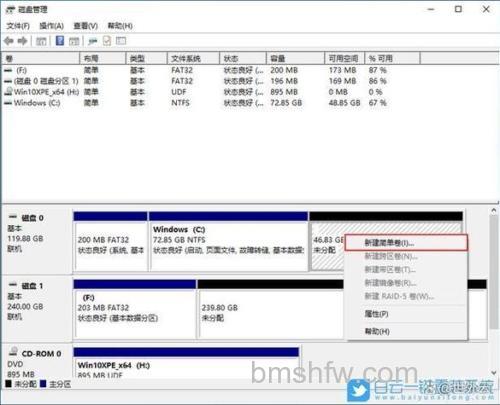Choose 帮助(H) in the context menu
The height and width of the screenshot is (405, 500).
[406, 331]
